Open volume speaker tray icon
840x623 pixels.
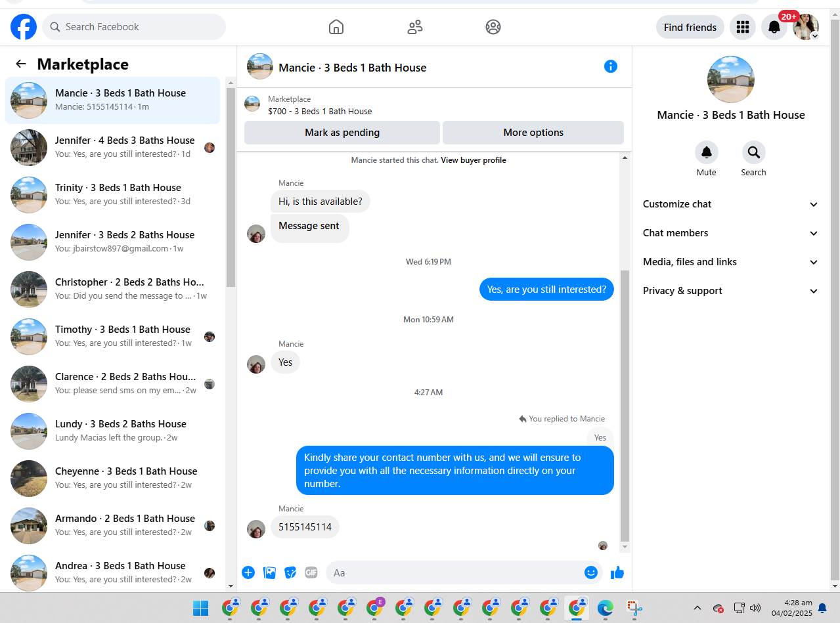click(755, 608)
